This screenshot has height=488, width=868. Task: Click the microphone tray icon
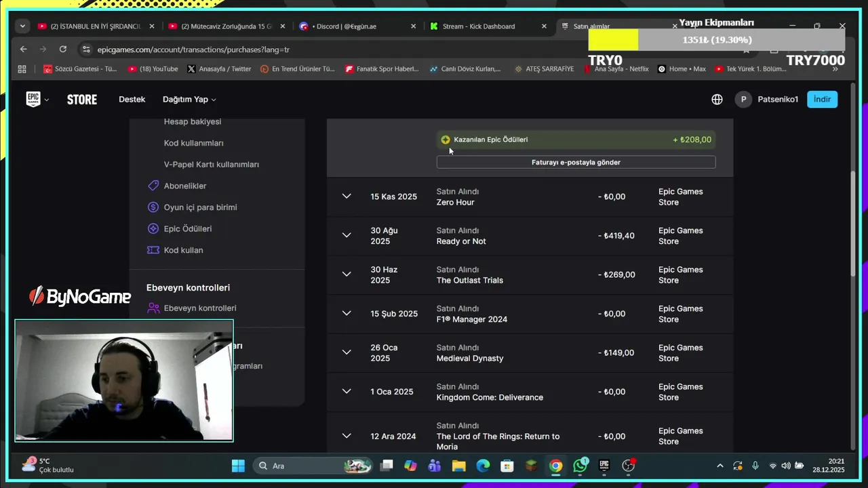coord(755,466)
